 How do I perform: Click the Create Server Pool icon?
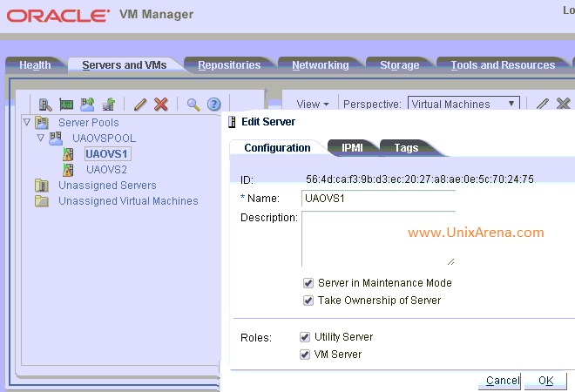(x=87, y=105)
